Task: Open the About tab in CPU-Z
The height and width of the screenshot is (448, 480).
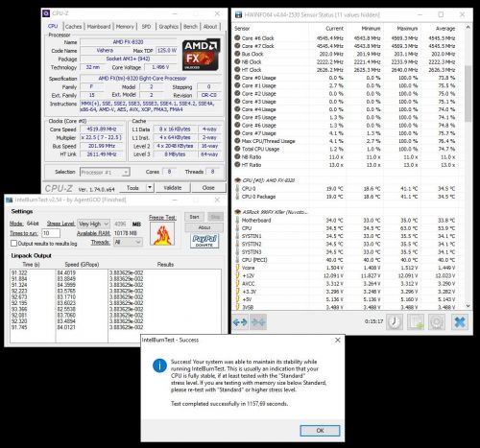Action: point(210,27)
